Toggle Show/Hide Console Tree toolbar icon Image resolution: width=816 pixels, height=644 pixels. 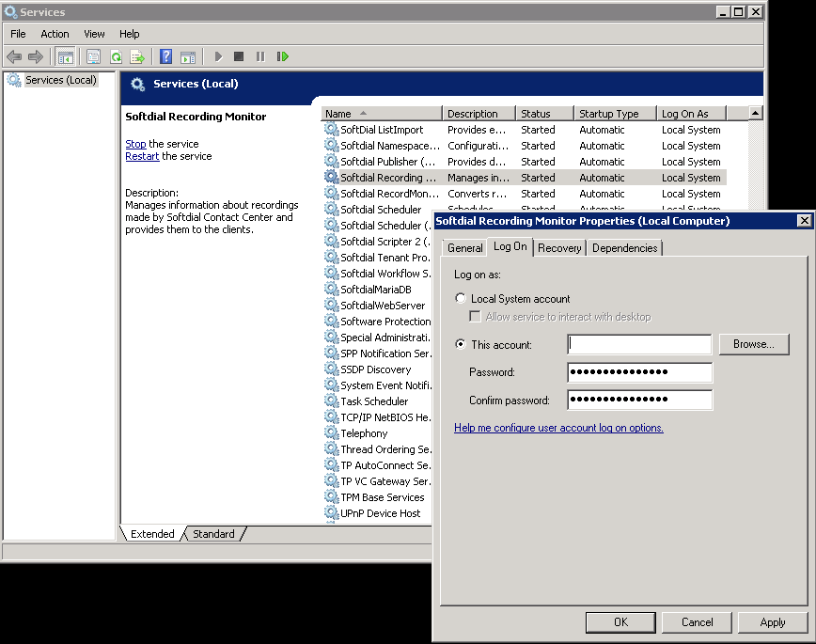65,56
